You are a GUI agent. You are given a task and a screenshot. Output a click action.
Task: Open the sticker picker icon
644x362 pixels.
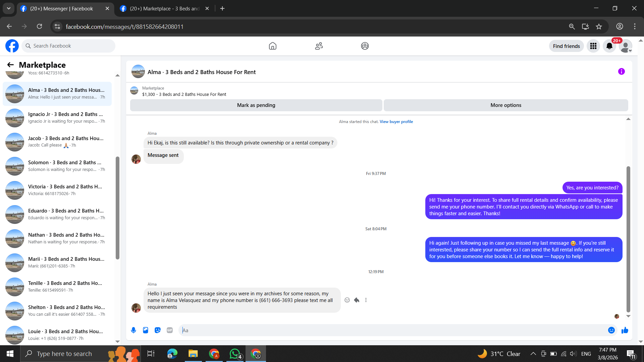(x=158, y=330)
